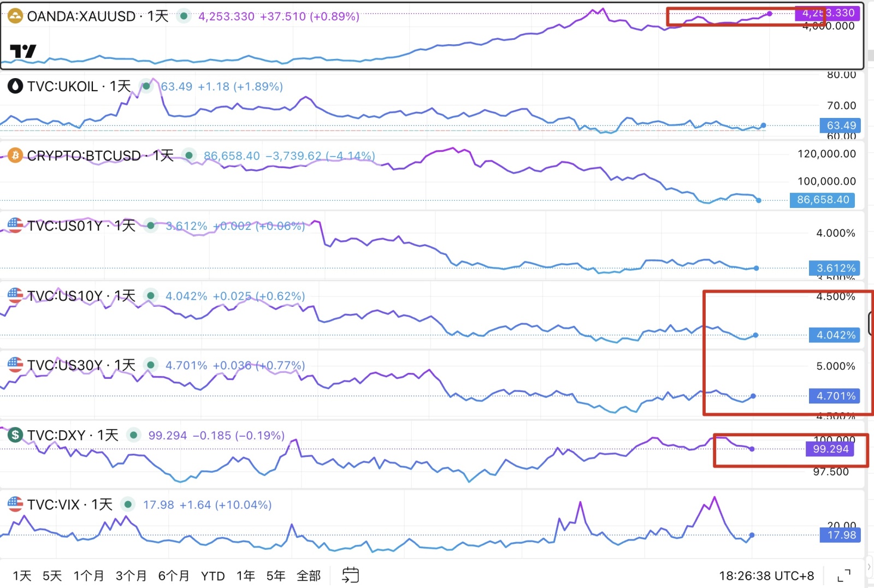Click the UKOIL oil drop icon
874x588 pixels.
[15, 86]
